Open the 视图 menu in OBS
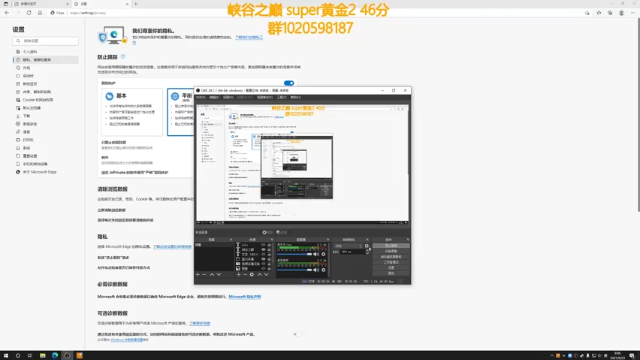This screenshot has width=640, height=360. pos(228,97)
